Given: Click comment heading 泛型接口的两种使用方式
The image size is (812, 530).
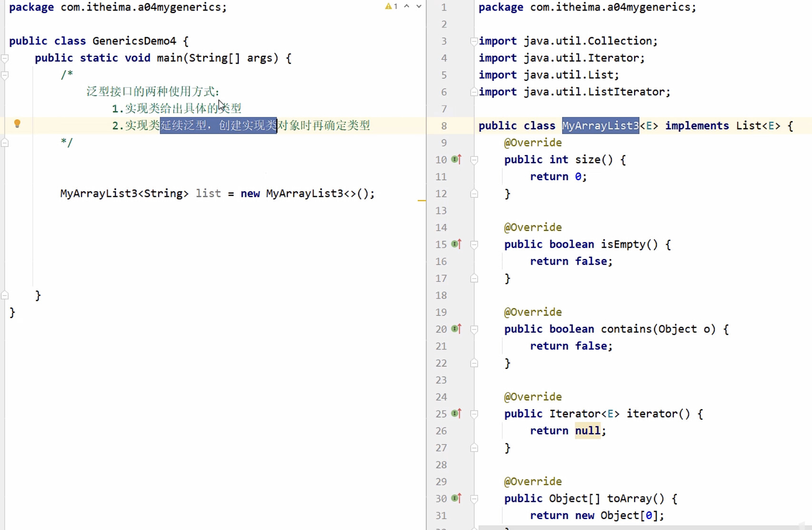Looking at the screenshot, I should (x=153, y=91).
